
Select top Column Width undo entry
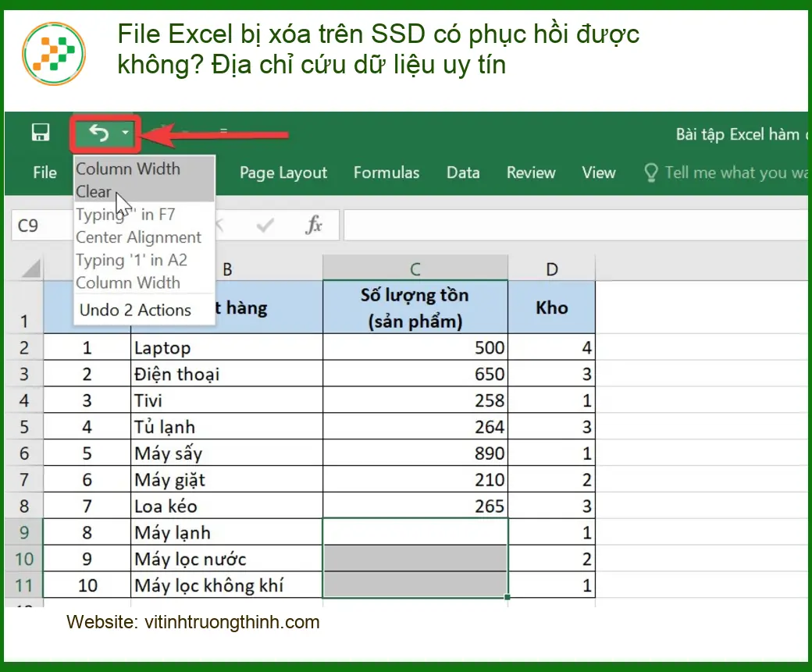(144, 169)
